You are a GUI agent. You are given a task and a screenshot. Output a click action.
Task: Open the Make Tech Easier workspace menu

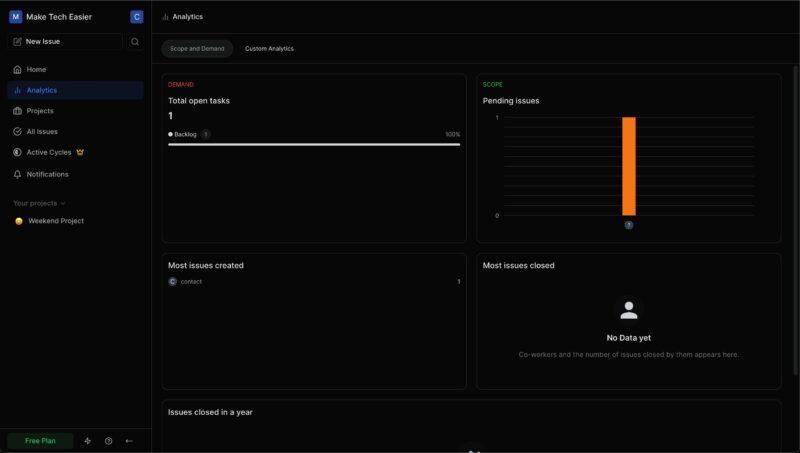tap(51, 17)
